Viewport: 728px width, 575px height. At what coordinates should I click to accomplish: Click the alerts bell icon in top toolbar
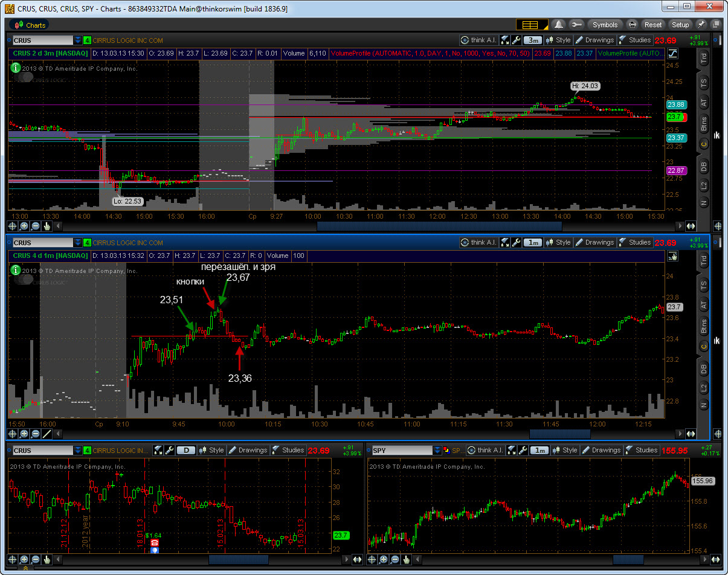pos(559,25)
